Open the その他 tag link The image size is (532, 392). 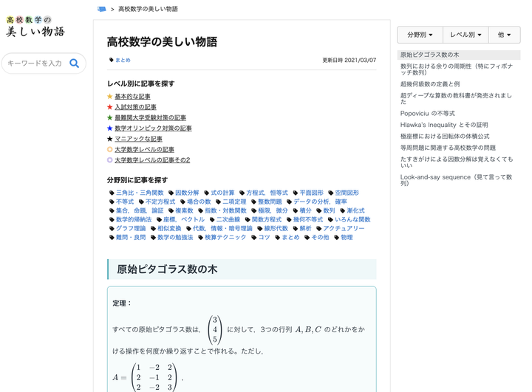click(x=320, y=238)
